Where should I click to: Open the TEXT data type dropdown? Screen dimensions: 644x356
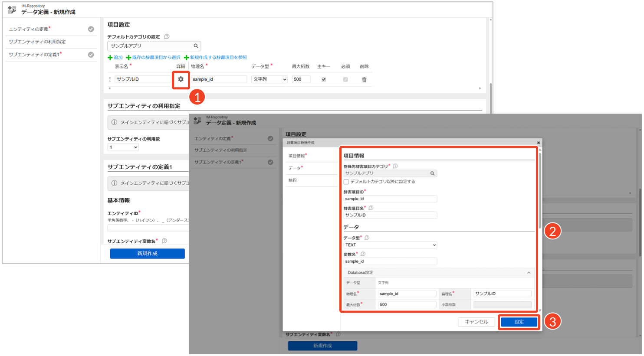click(390, 245)
